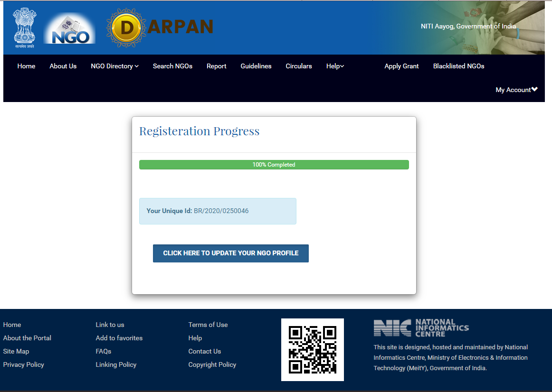The width and height of the screenshot is (552, 392).
Task: Open Search NGOs page
Action: click(172, 66)
